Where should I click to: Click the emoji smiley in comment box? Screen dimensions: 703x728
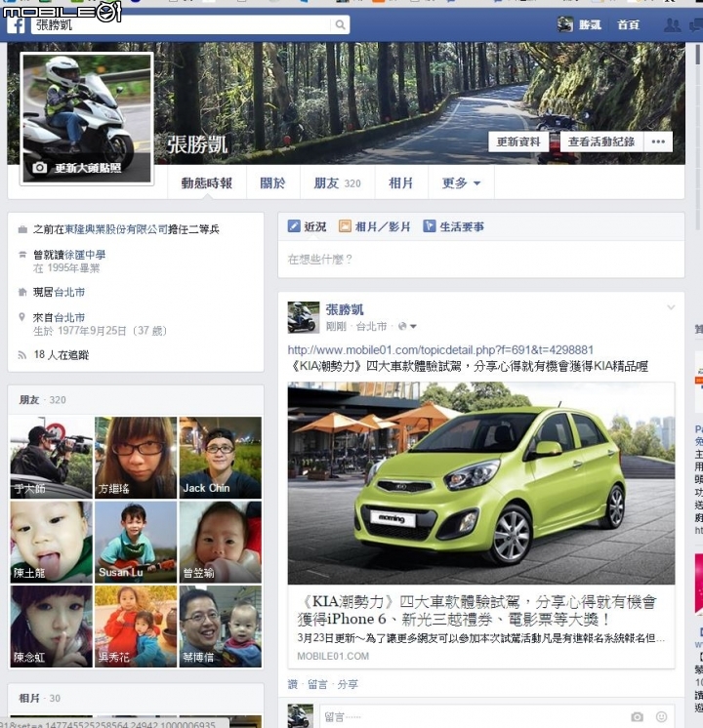662,716
